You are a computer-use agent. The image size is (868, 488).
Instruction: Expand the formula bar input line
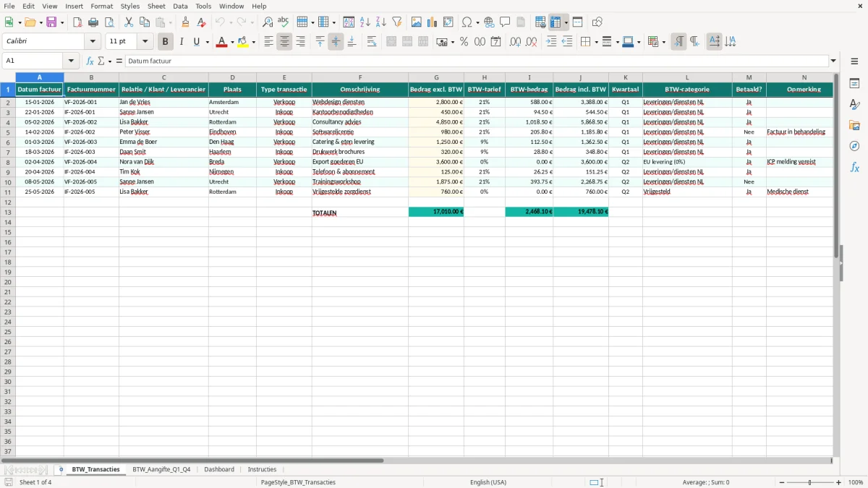pos(833,61)
